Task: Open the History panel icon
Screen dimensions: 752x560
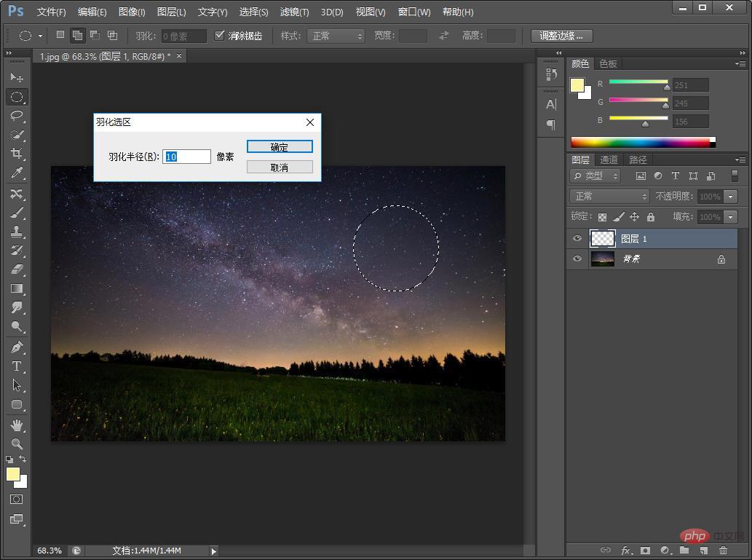Action: (551, 74)
